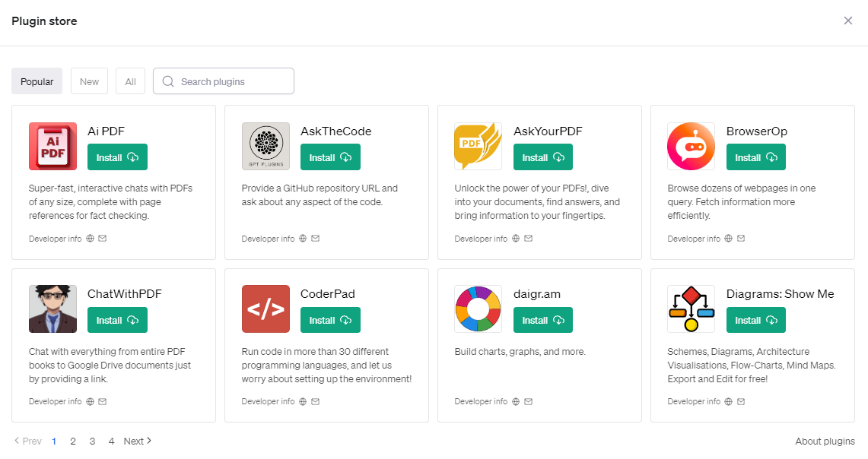
Task: Install the Ai PDF plugin
Action: (117, 157)
